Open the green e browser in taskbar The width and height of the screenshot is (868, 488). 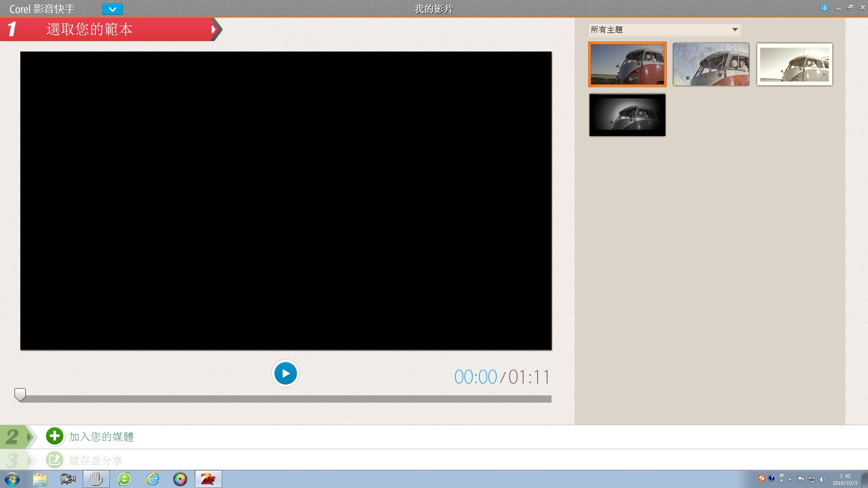(124, 479)
